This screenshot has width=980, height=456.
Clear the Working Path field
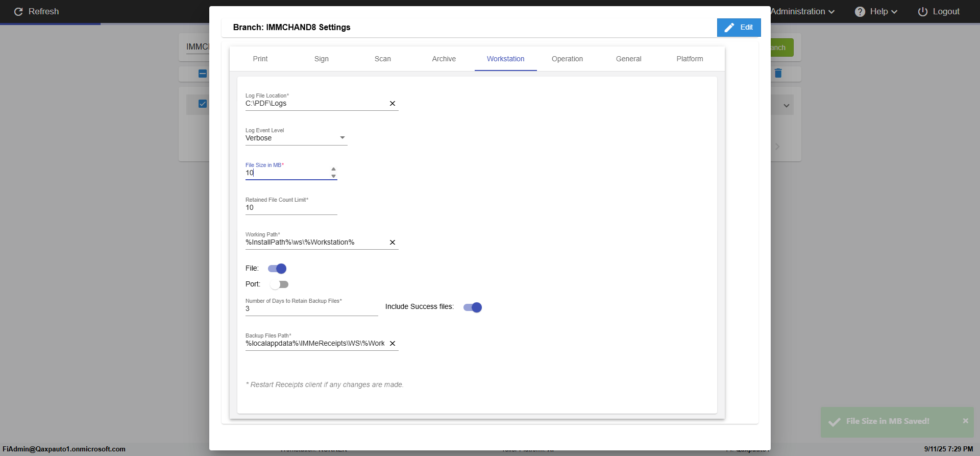(393, 243)
